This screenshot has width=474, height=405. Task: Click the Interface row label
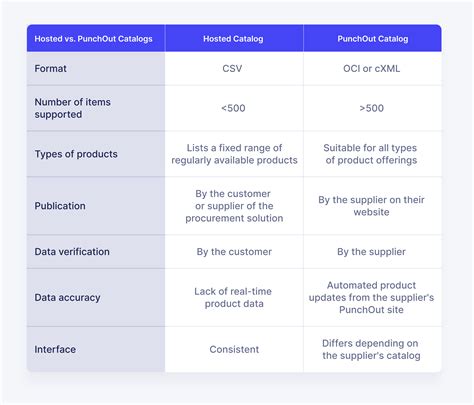coord(55,349)
